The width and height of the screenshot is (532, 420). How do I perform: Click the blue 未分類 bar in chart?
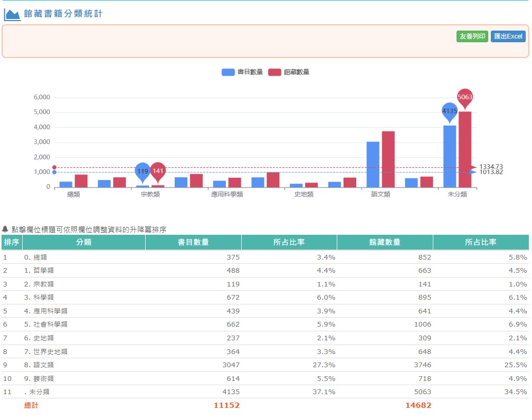tap(450, 156)
